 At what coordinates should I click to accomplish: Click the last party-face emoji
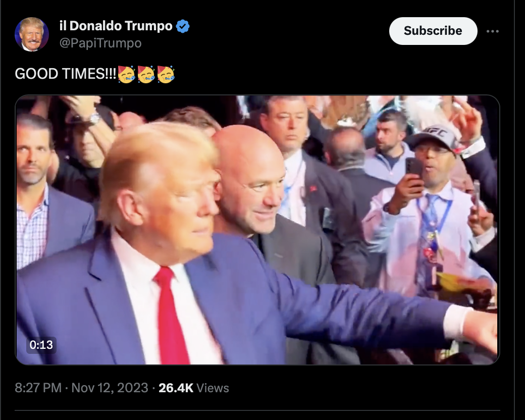click(166, 74)
